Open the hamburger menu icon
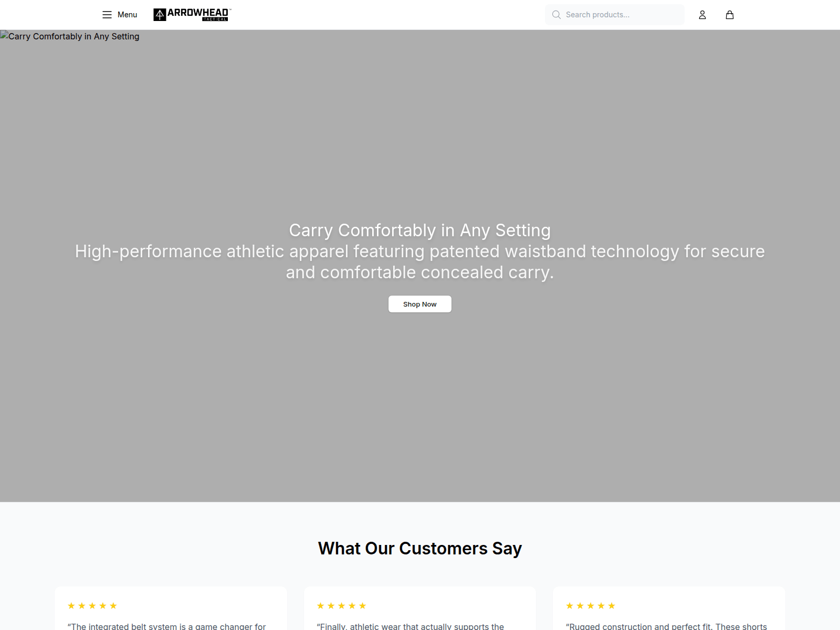Screen dimensions: 840x630 click(x=107, y=15)
